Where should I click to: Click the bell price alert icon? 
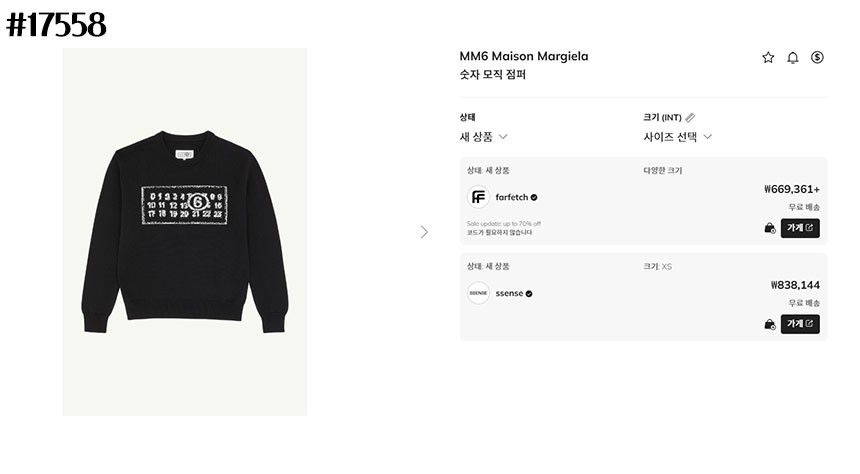793,58
